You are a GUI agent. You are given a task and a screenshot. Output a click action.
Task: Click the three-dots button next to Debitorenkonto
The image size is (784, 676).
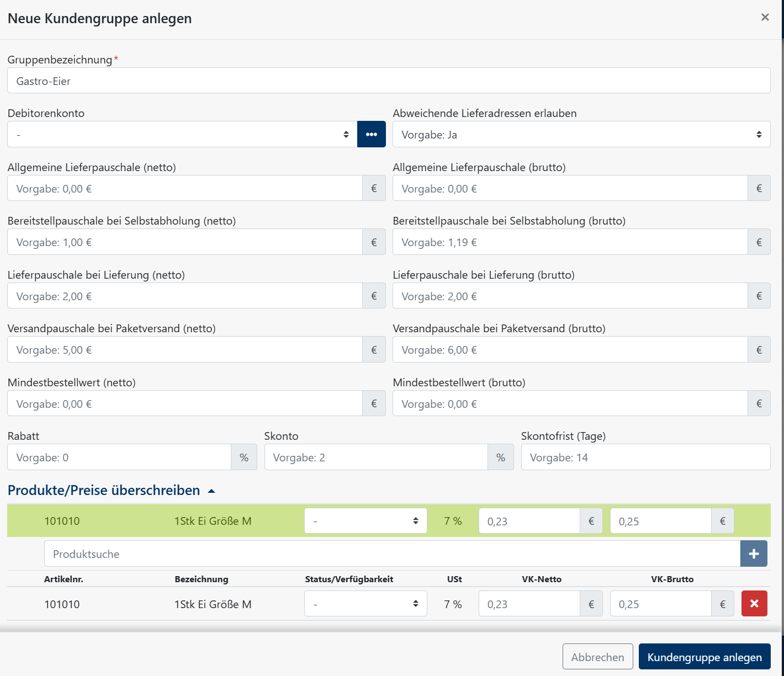coord(372,134)
